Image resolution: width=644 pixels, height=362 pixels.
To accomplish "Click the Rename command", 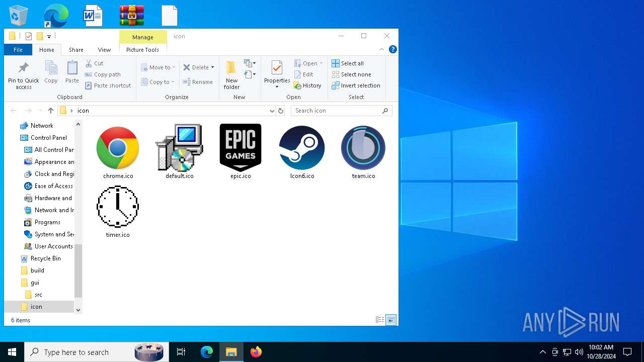I will 198,82.
